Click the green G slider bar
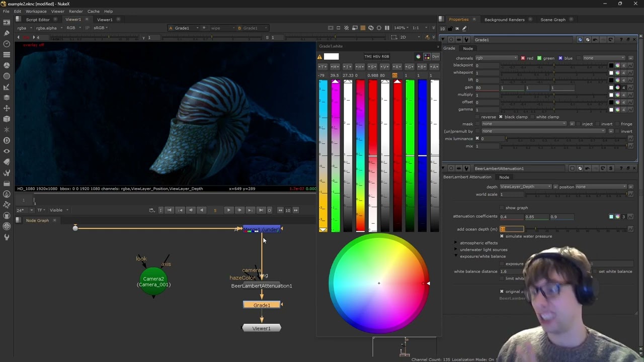644x362 pixels. (x=410, y=155)
